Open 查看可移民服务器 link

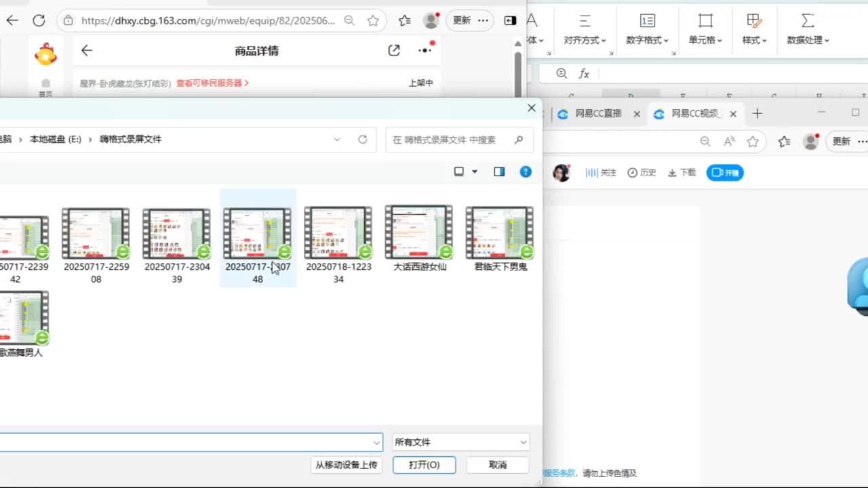coord(213,83)
